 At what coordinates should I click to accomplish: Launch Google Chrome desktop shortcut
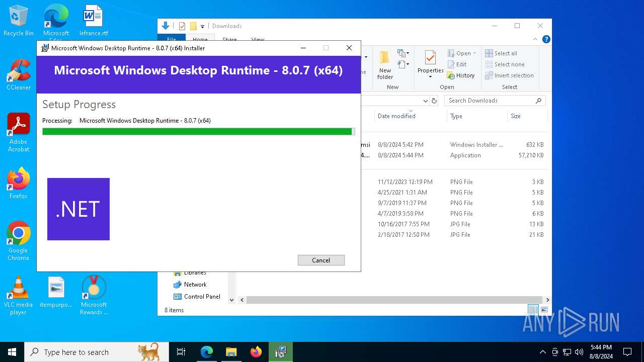[x=19, y=241]
